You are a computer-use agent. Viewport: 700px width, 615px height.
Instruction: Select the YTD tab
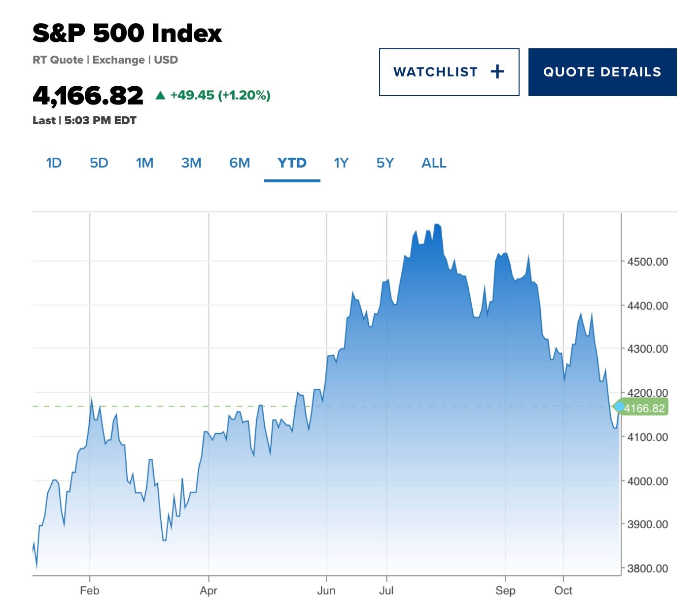[x=292, y=163]
